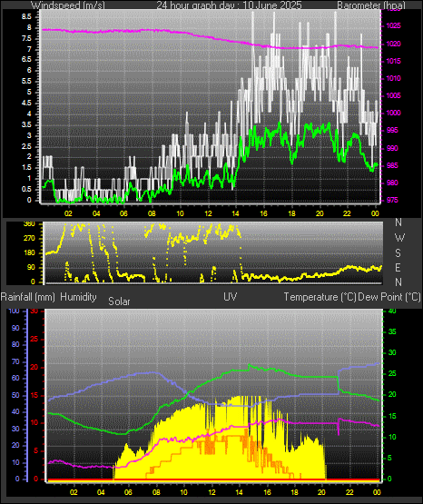Click the Windspeed (m/s) axis title
This screenshot has height=504, width=423.
click(68, 5)
